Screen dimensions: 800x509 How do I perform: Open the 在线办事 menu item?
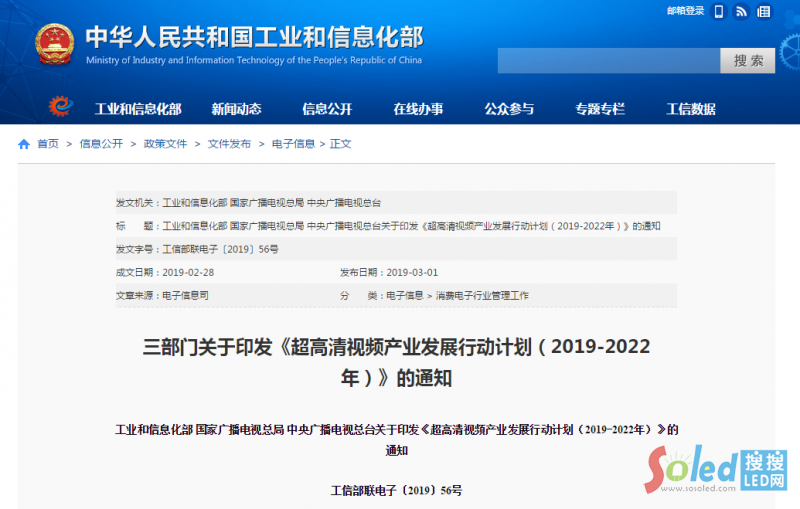[x=418, y=109]
